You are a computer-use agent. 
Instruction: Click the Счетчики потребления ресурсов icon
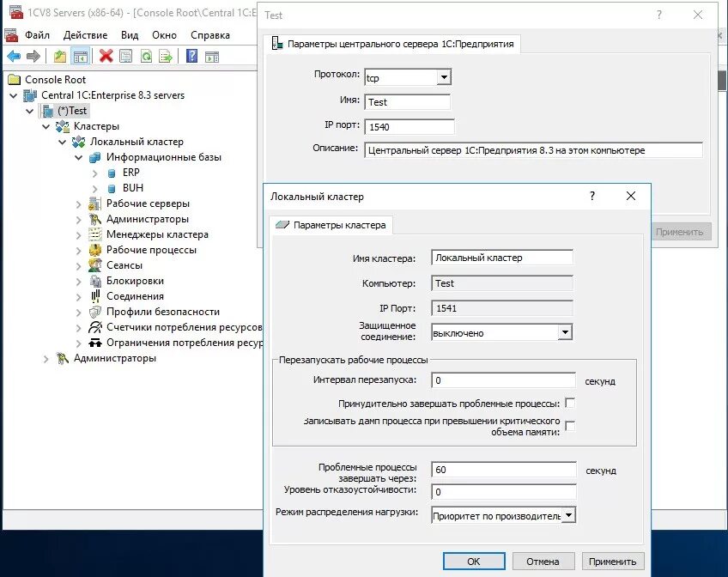click(94, 327)
